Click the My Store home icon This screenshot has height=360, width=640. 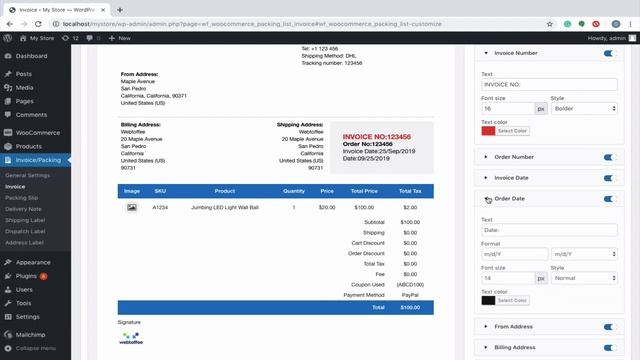23,38
